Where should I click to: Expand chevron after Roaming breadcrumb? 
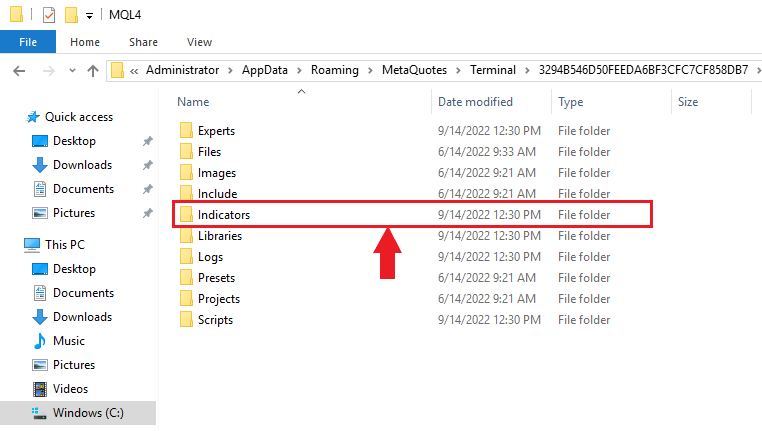370,70
